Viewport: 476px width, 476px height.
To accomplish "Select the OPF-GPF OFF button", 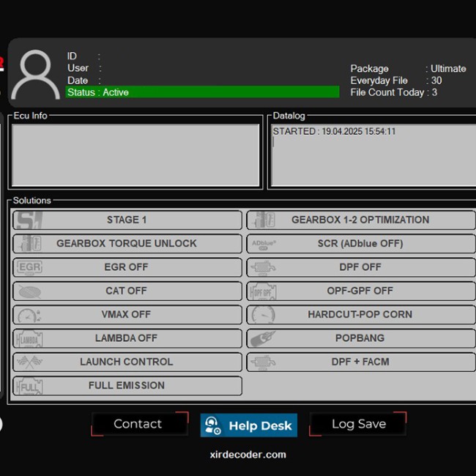I will [x=361, y=291].
